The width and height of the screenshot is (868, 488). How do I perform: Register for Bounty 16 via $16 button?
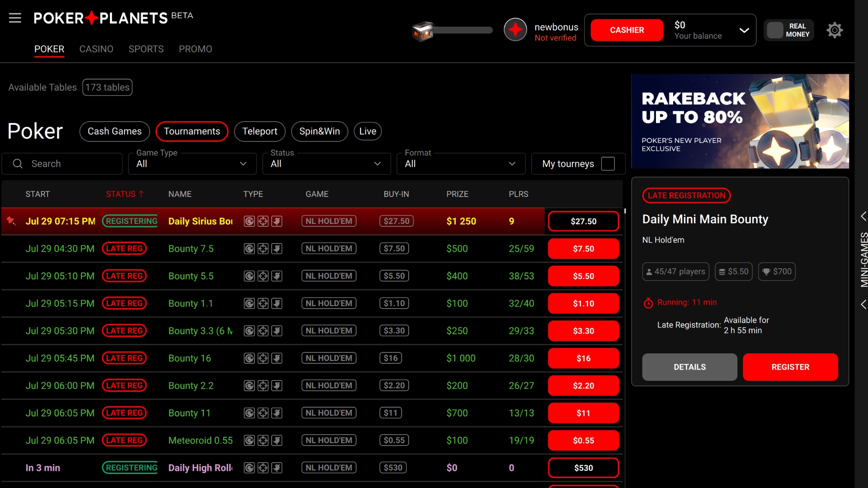point(583,358)
